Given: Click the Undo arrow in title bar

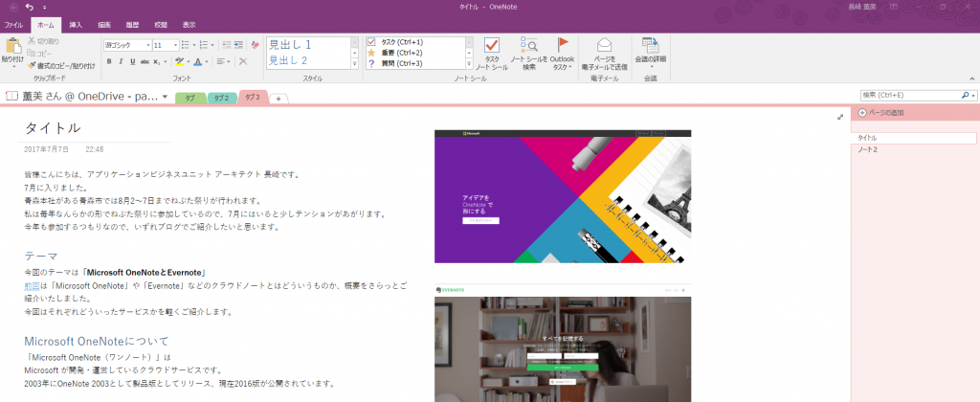Looking at the screenshot, I should 30,7.
